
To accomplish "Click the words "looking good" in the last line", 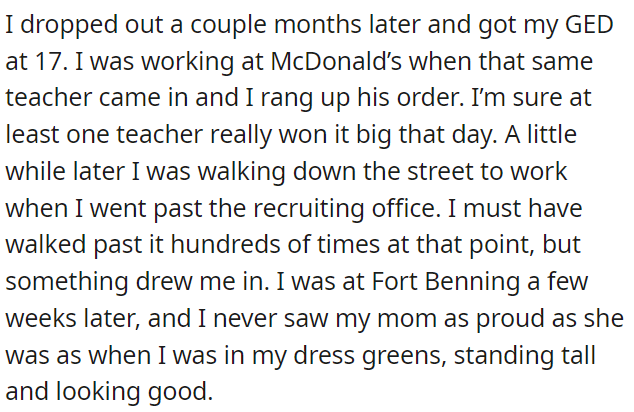I will 134,392.
